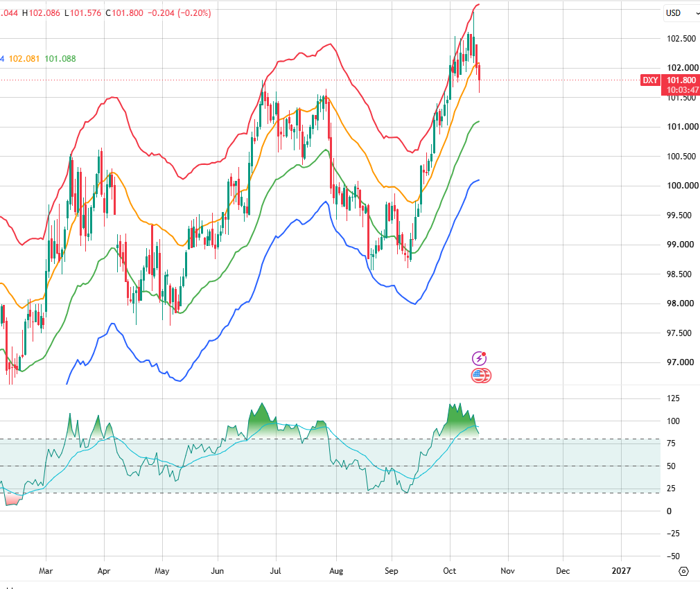
Task: Click the C101.800 close value
Action: [124, 13]
